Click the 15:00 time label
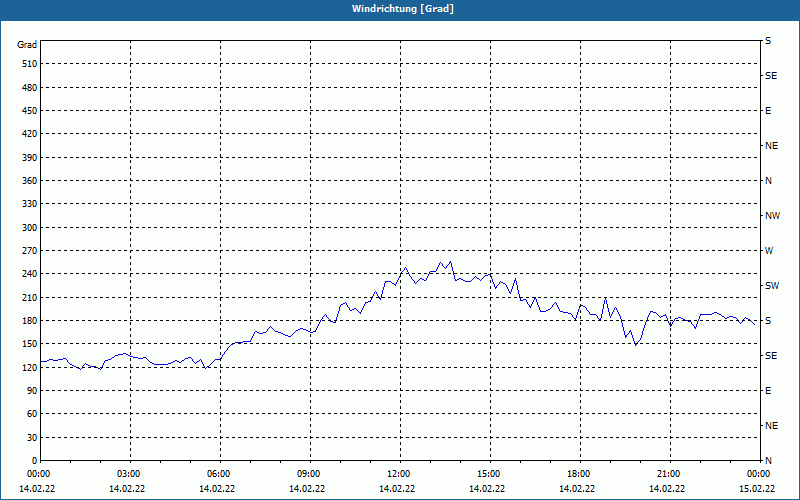The height and width of the screenshot is (500, 800). [x=489, y=474]
